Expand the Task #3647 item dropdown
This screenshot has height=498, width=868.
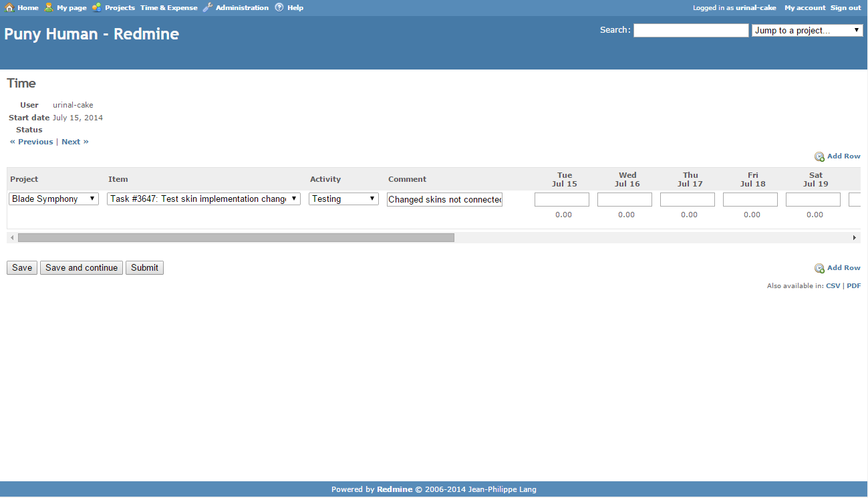[204, 199]
